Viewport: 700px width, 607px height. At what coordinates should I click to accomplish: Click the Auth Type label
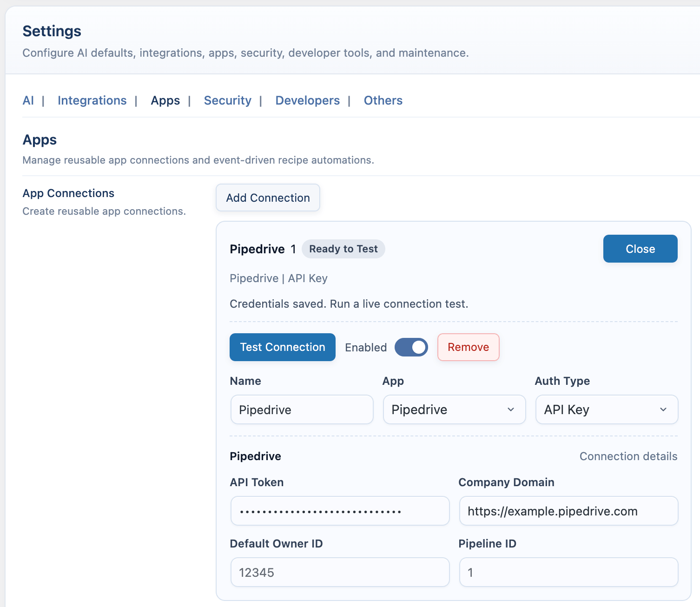(x=562, y=381)
